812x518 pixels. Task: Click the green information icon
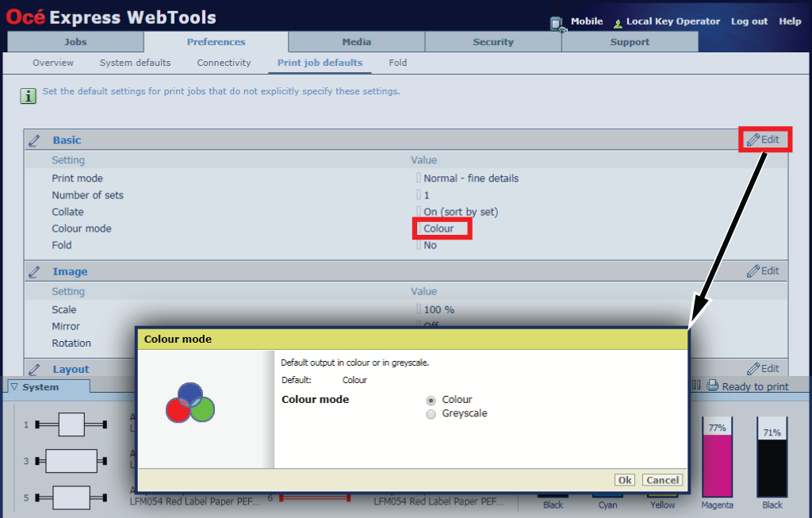pos(29,96)
